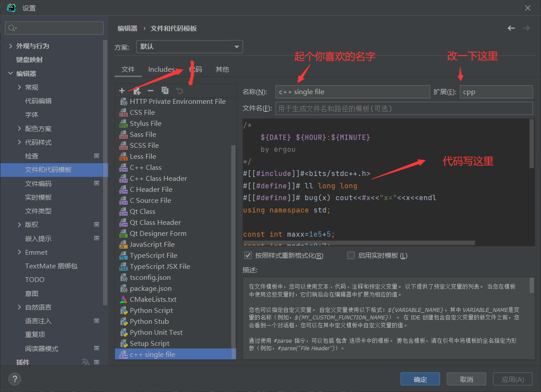Select the CMakeLists.txt template
Viewport: 541px width, 392px height.
(153, 299)
